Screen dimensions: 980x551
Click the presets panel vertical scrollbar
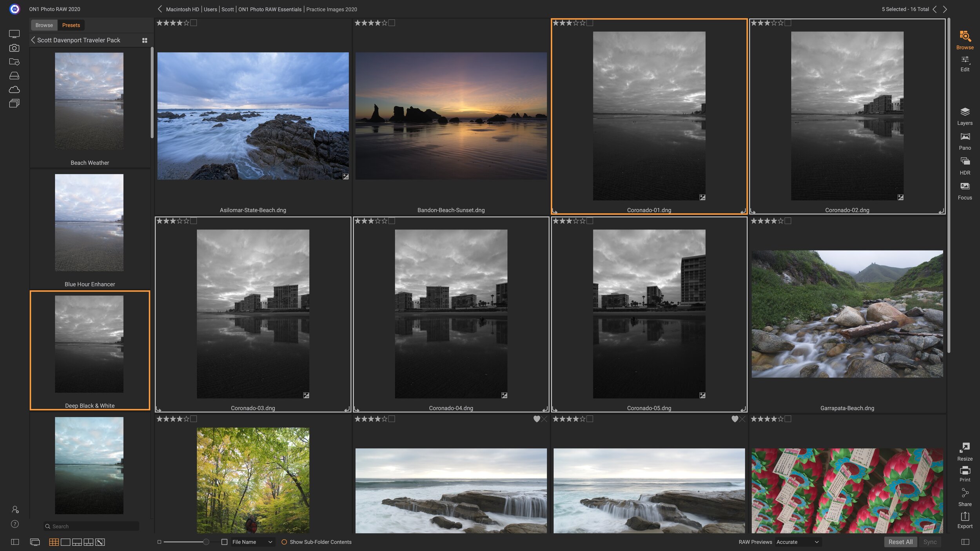tap(152, 93)
